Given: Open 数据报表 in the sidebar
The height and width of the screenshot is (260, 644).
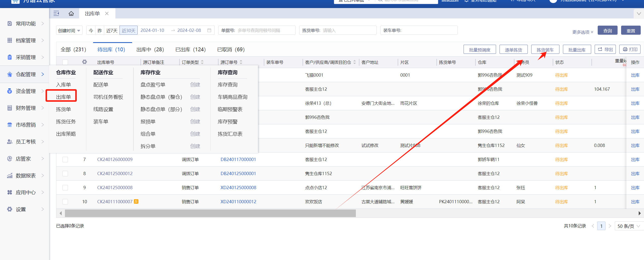Looking at the screenshot, I should pos(25,176).
